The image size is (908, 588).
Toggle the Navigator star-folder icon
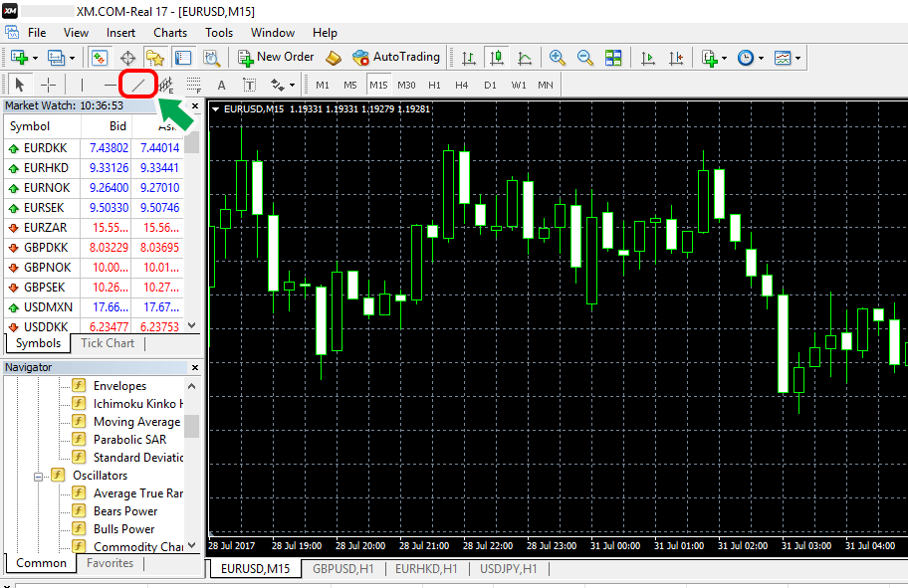pyautogui.click(x=154, y=58)
